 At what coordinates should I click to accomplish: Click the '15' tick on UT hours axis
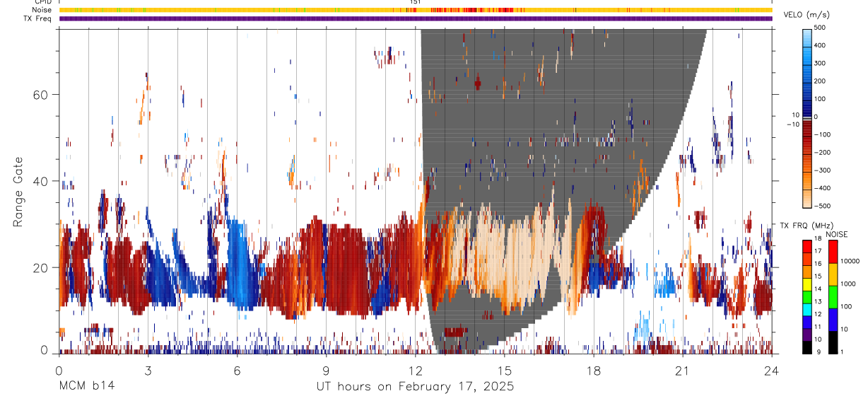coord(504,370)
